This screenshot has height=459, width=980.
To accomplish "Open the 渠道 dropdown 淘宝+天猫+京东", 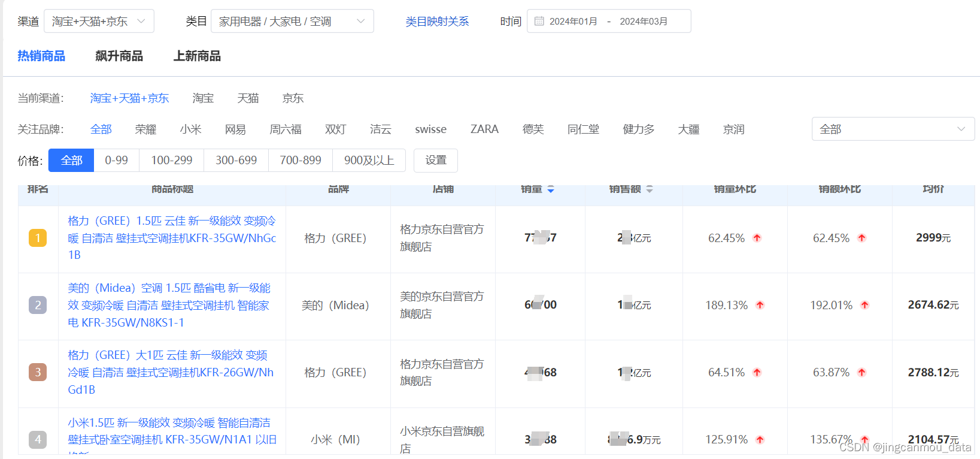I will click(x=99, y=21).
